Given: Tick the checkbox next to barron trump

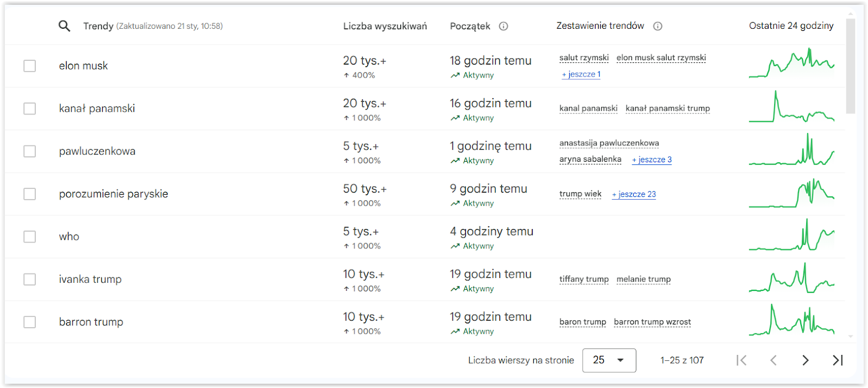Looking at the screenshot, I should (30, 322).
